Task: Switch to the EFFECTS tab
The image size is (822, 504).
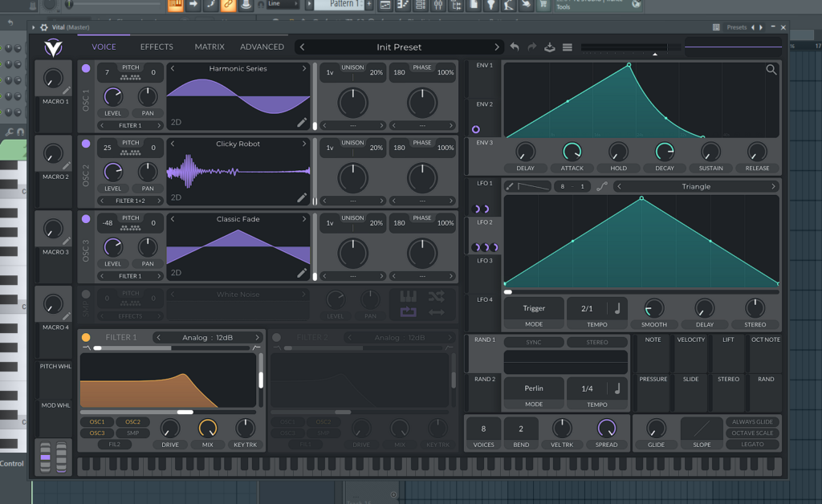Action: tap(157, 47)
